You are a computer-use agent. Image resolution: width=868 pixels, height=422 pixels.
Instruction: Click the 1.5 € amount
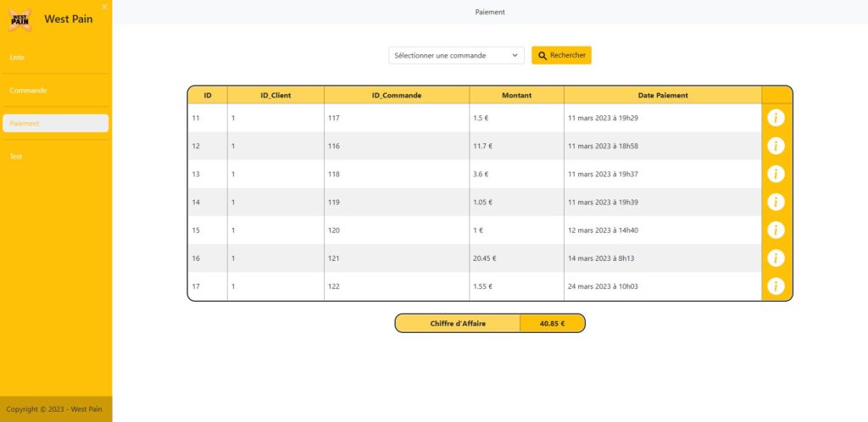[x=481, y=118]
